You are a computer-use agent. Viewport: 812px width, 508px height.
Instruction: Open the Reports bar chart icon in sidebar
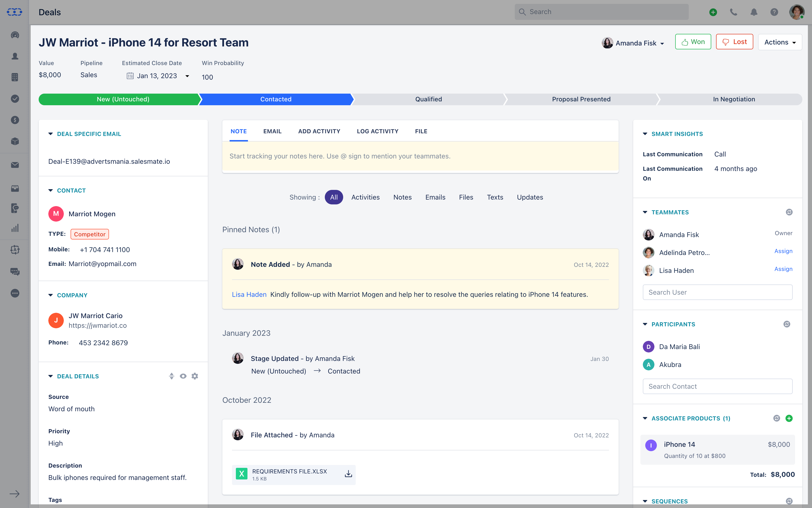coord(15,228)
